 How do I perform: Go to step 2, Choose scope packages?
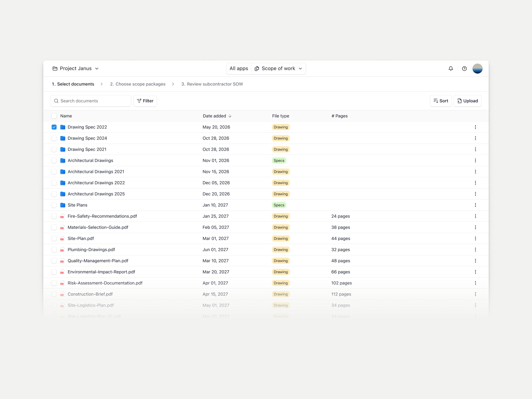click(138, 84)
